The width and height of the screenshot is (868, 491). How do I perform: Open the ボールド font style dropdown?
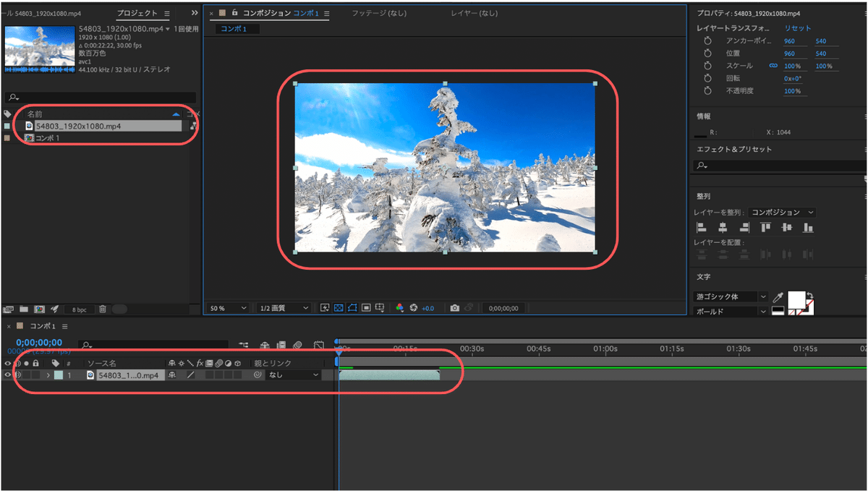731,312
